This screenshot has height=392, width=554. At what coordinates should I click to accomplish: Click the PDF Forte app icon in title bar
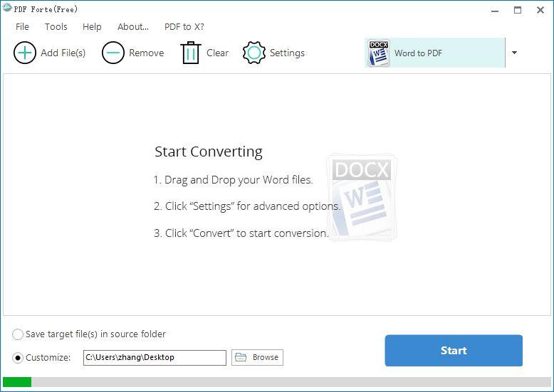pos(8,9)
